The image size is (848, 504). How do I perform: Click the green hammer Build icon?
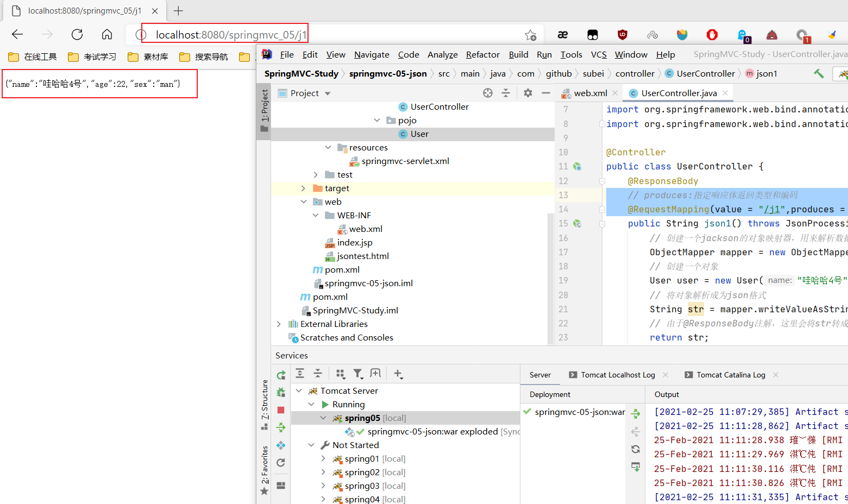(x=818, y=73)
